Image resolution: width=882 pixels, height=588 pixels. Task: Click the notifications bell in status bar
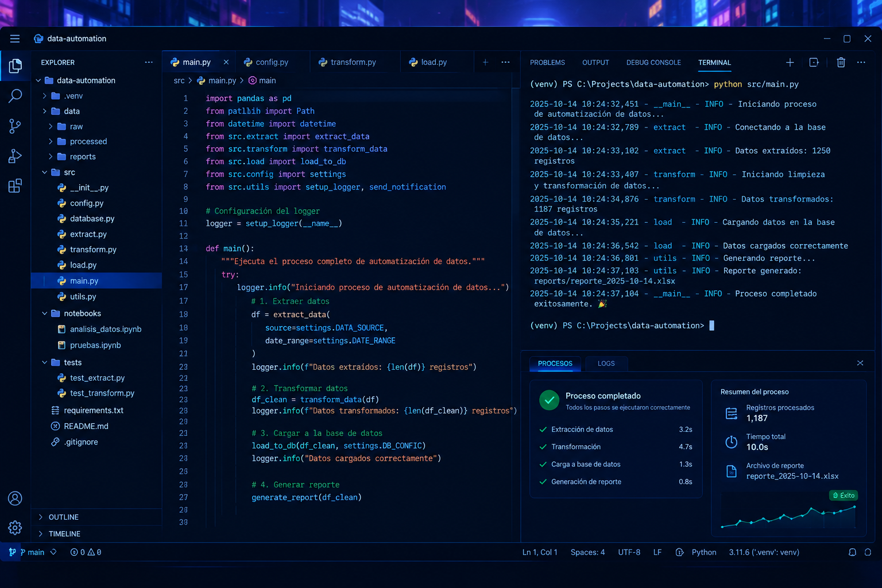pyautogui.click(x=852, y=552)
